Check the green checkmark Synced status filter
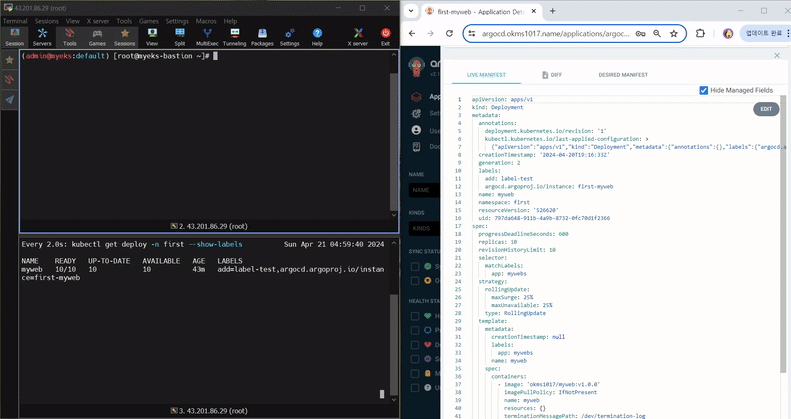Image resolution: width=791 pixels, height=419 pixels. pyautogui.click(x=415, y=266)
